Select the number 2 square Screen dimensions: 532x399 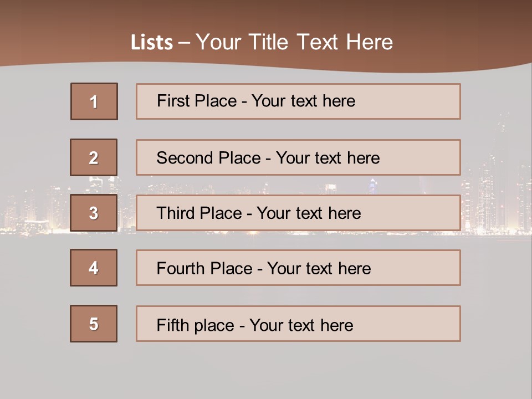[94, 157]
